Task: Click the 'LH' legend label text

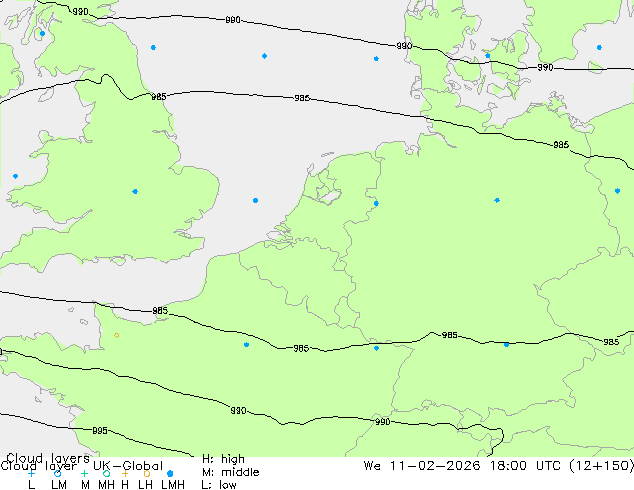Action: click(145, 484)
